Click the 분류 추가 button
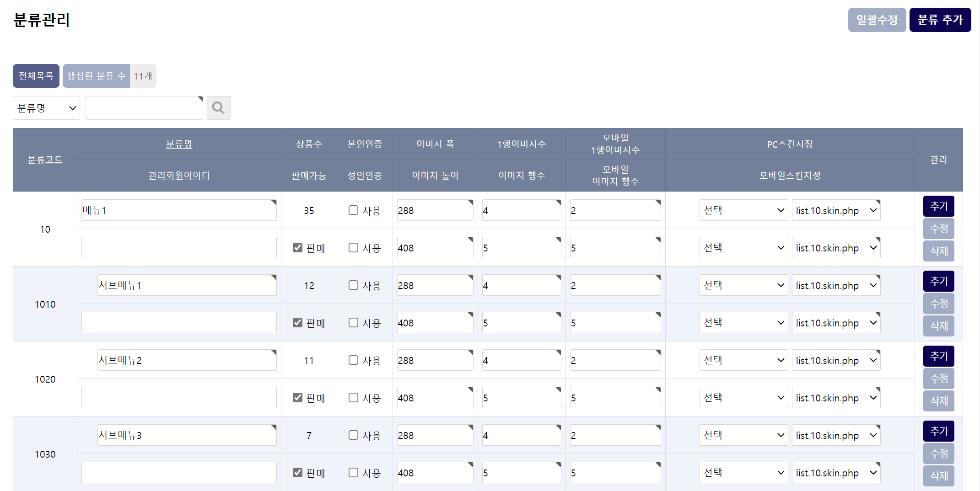This screenshot has width=980, height=491. click(940, 20)
